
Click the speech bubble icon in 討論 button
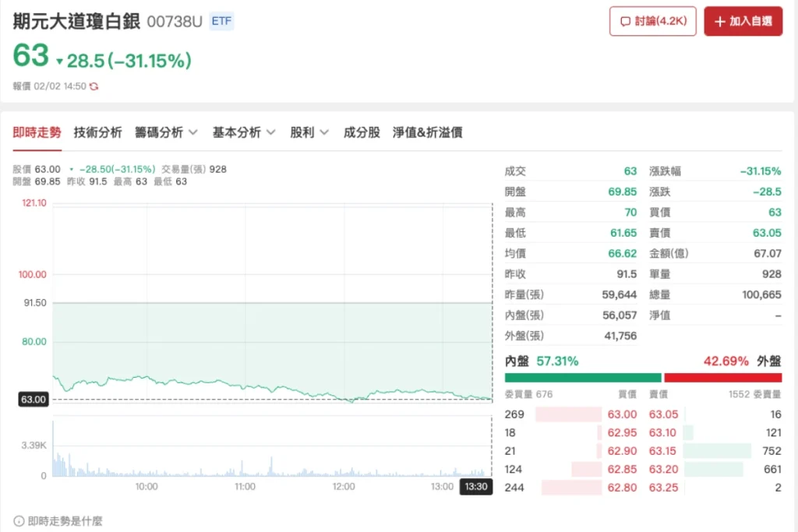coord(626,21)
